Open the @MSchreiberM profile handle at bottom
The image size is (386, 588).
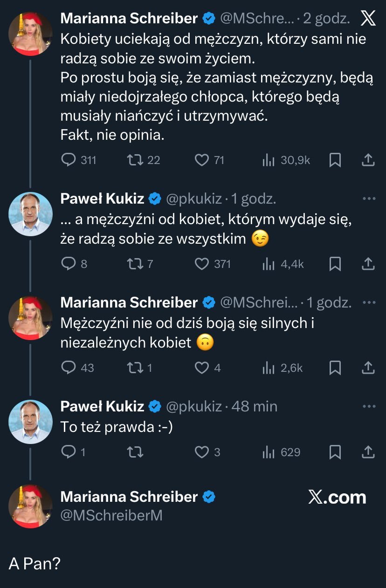tap(111, 515)
